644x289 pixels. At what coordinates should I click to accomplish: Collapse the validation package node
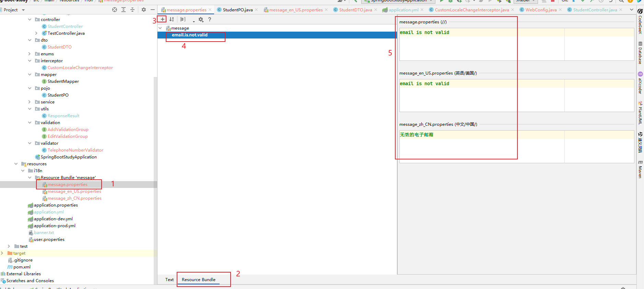(x=30, y=123)
